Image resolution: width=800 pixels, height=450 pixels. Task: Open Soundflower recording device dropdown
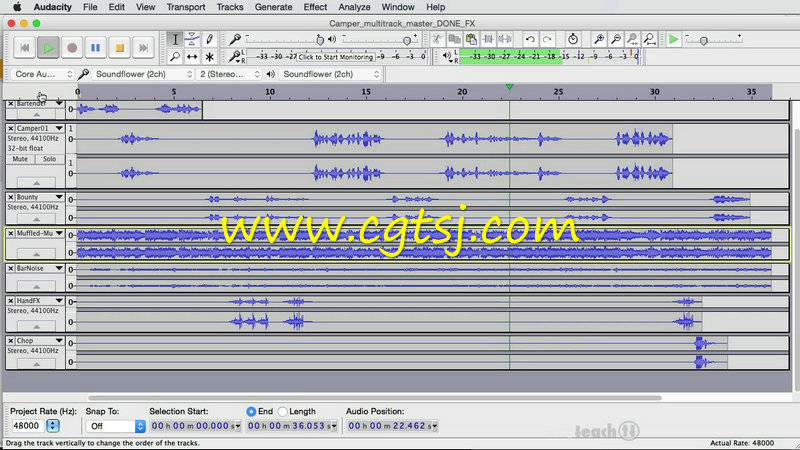pyautogui.click(x=144, y=74)
